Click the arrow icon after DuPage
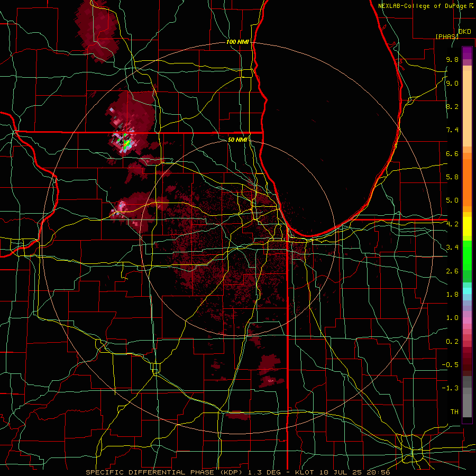The height and width of the screenshot is (476, 476). 471,5
